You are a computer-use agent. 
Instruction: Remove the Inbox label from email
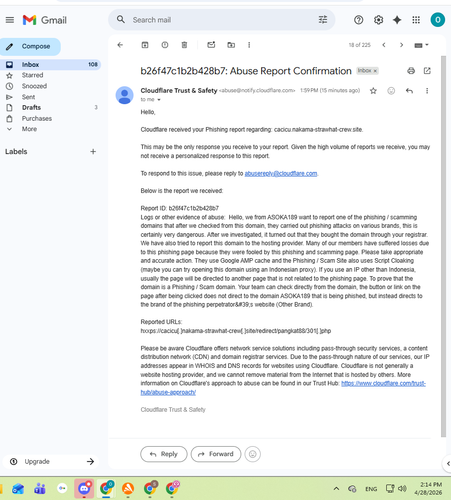click(x=375, y=71)
